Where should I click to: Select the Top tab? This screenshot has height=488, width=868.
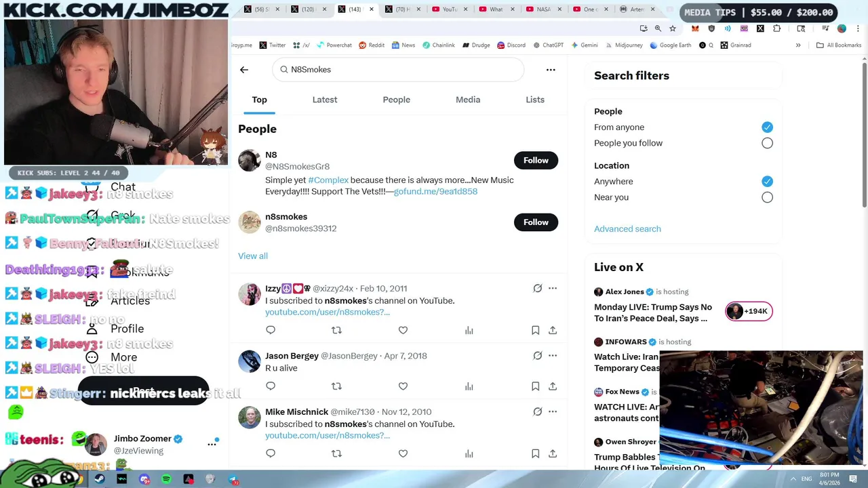[260, 100]
